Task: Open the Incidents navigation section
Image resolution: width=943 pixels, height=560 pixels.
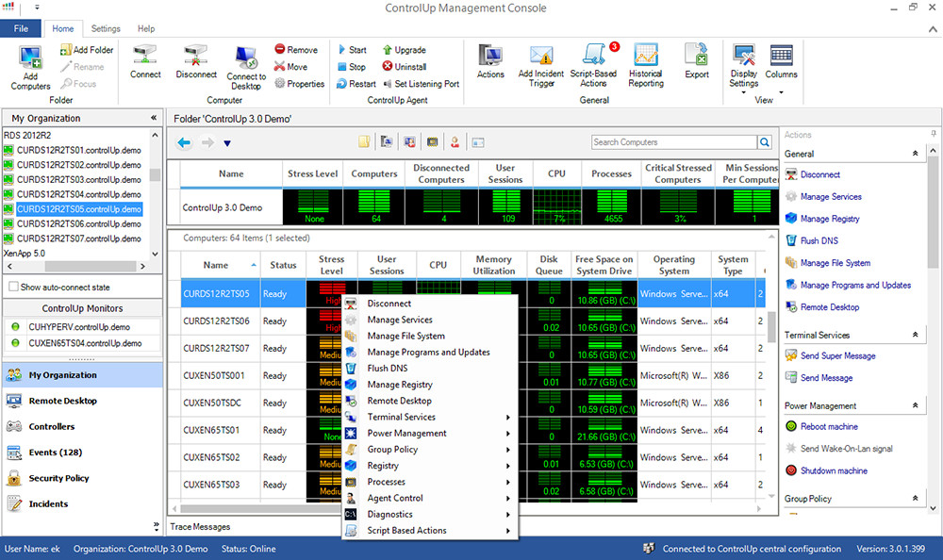Action: [82, 504]
